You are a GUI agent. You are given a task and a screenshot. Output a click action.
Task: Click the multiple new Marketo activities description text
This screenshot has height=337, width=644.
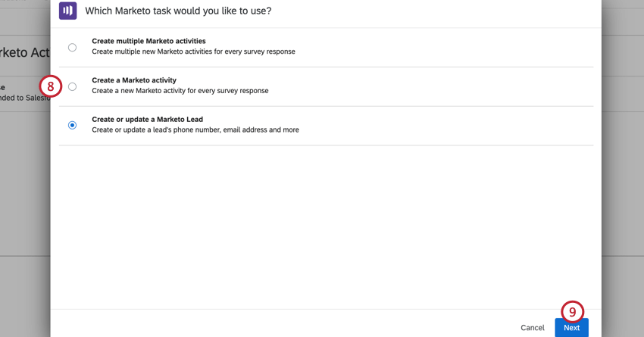[193, 51]
